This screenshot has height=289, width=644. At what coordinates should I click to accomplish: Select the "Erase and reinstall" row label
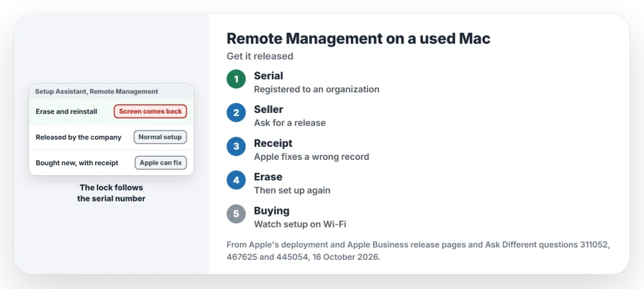(67, 111)
